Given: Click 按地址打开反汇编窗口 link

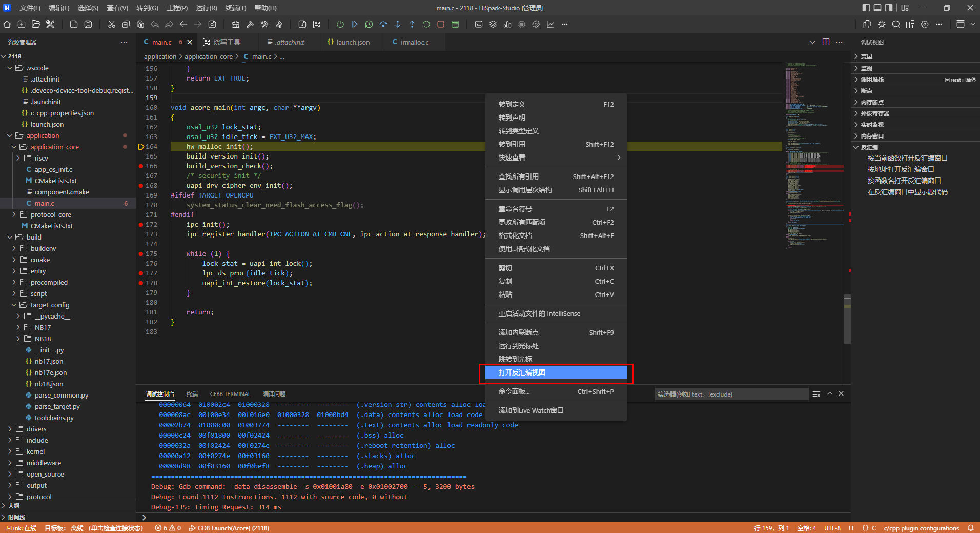Looking at the screenshot, I should [x=900, y=169].
